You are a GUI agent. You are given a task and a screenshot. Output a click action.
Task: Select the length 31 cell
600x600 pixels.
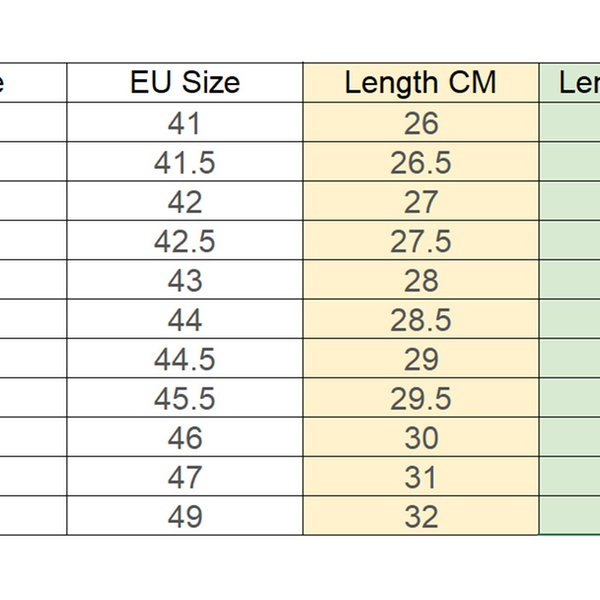coord(420,477)
